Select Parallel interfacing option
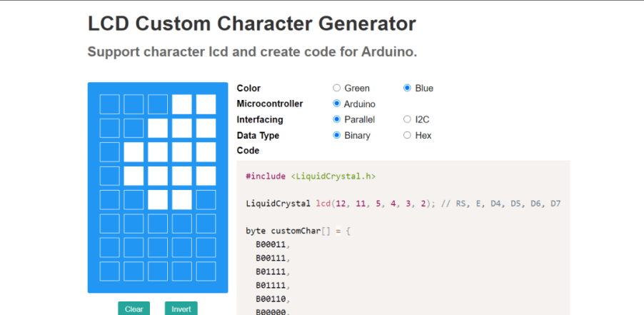Screen dimensions: 644x315 337,119
